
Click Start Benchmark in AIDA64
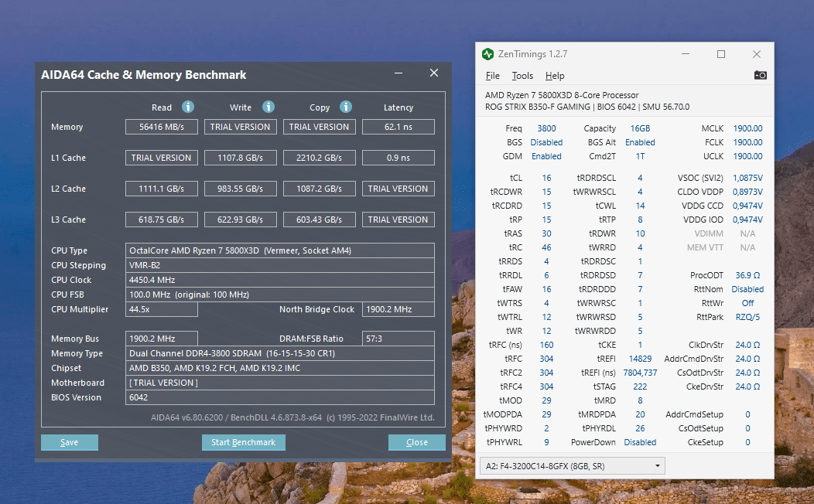pyautogui.click(x=244, y=442)
